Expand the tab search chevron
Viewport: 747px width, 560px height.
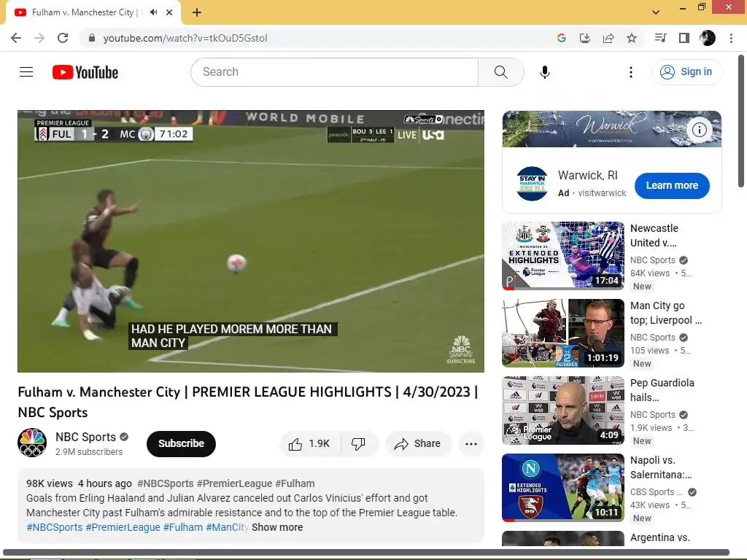click(x=656, y=12)
